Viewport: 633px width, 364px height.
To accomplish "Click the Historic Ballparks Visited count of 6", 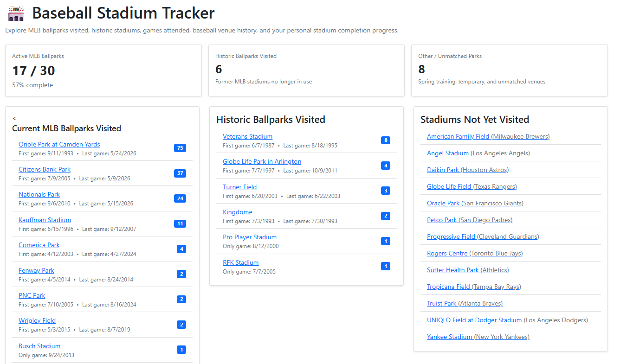I will [x=219, y=69].
